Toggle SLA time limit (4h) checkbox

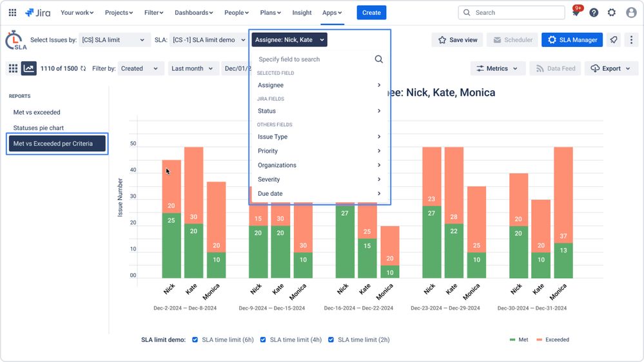click(x=263, y=340)
